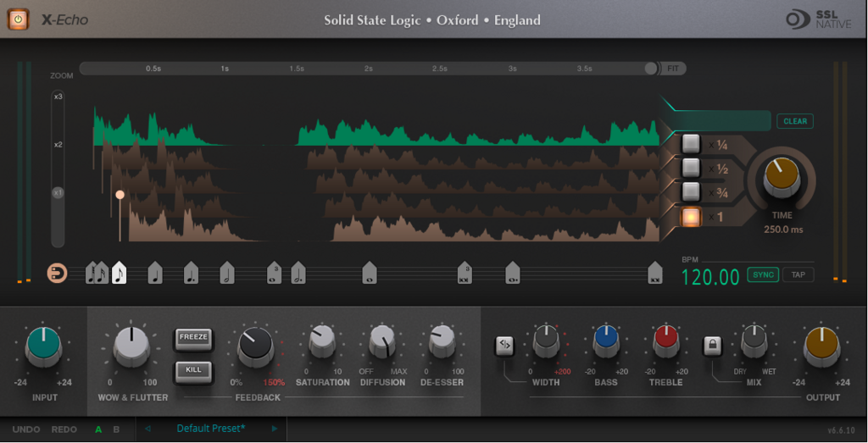The image size is (868, 443).
Task: Toggle the plugin power bypass button
Action: click(19, 19)
